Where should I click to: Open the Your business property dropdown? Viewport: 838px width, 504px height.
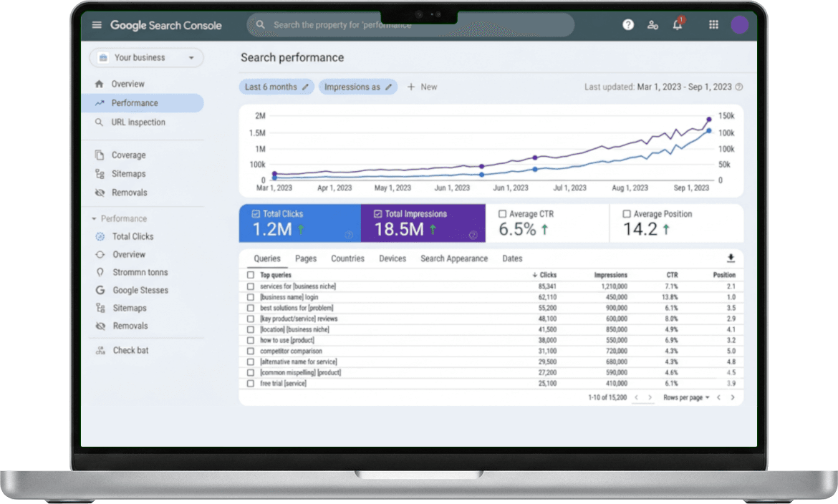(x=146, y=58)
